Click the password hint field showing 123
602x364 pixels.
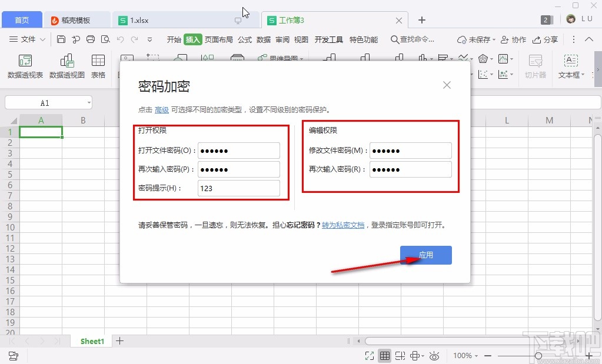click(x=238, y=188)
